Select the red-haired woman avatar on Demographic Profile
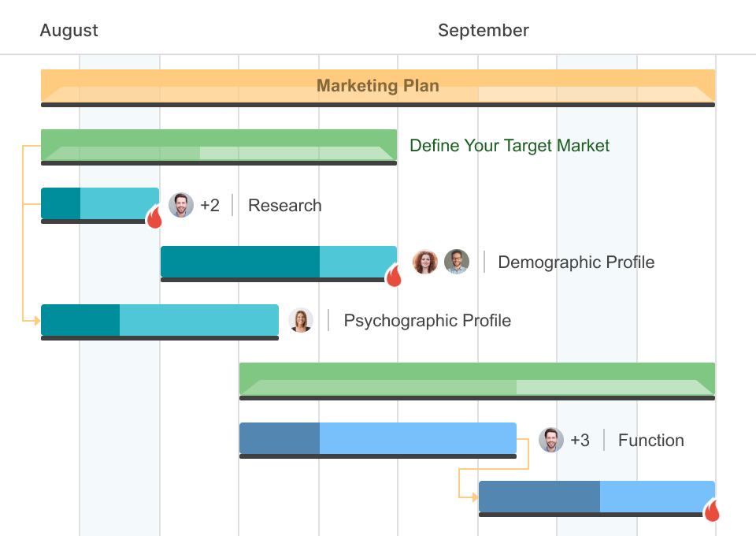This screenshot has width=756, height=536. 425,262
